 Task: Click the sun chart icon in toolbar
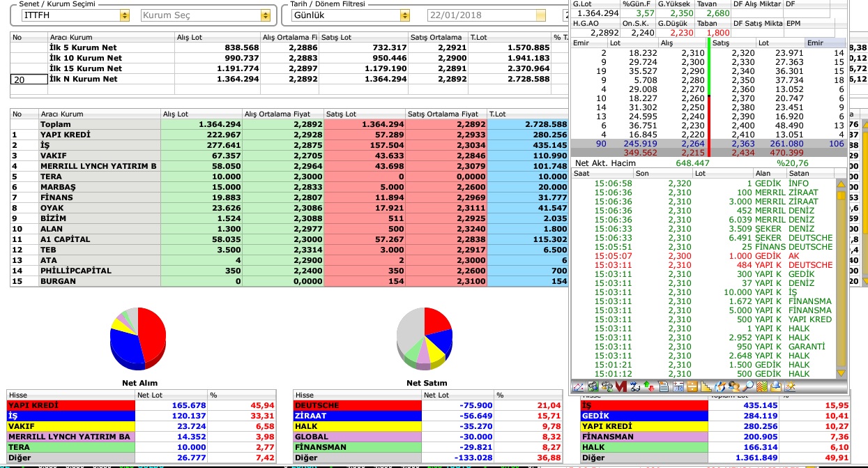pos(790,386)
